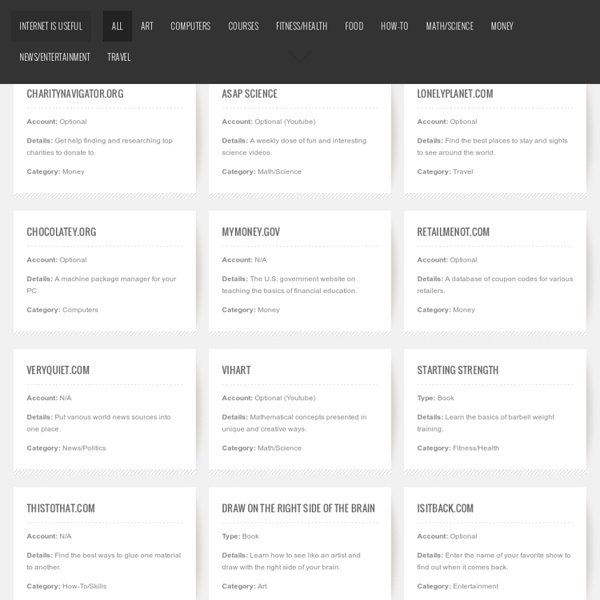Open the MyMoney.gov card title
Screen dimensions: 600x600
click(251, 232)
